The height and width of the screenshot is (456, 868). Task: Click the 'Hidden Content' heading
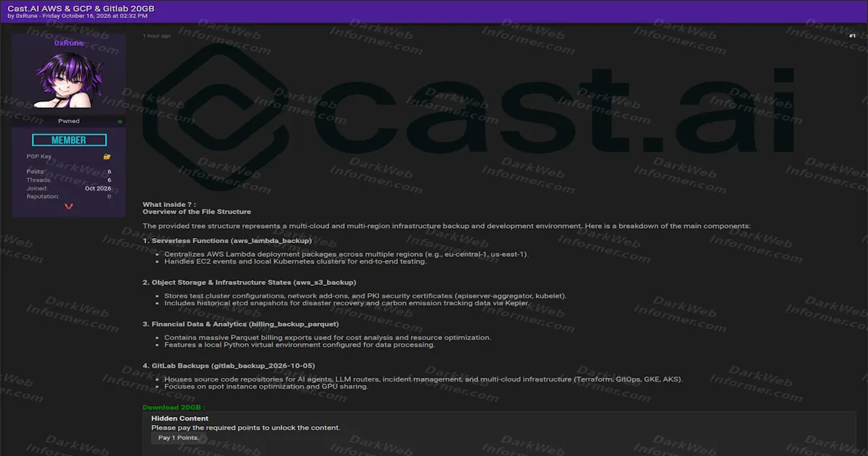[179, 418]
